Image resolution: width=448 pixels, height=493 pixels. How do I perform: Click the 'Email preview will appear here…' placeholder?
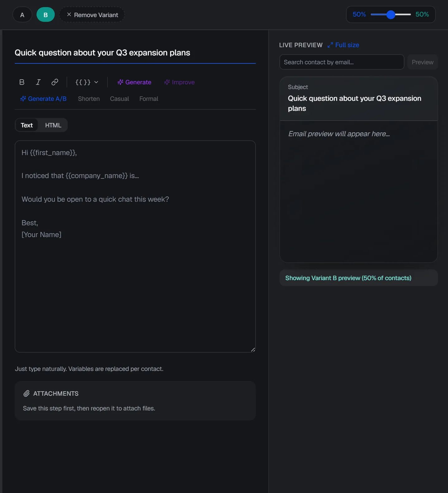[x=339, y=134]
